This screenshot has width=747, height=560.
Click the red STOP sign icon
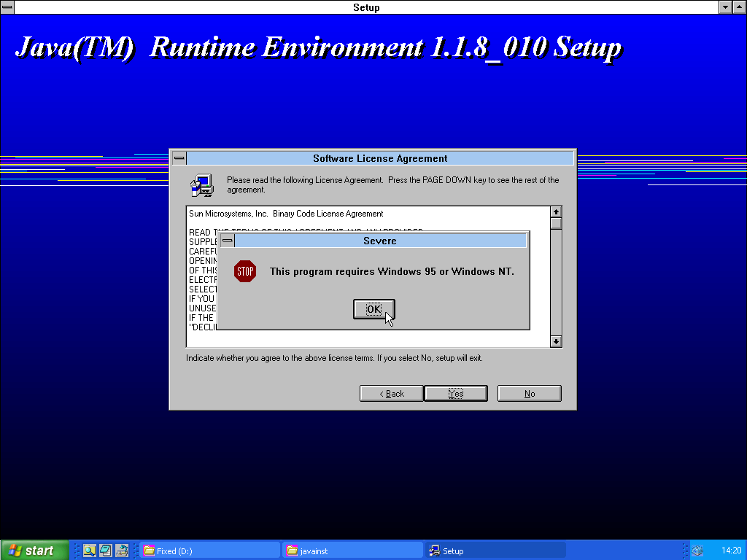tap(245, 272)
